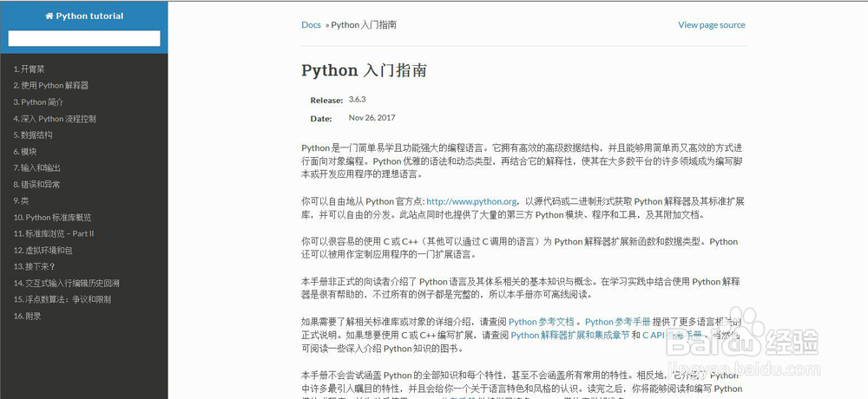Click the View page source link
The width and height of the screenshot is (868, 399).
pos(712,25)
